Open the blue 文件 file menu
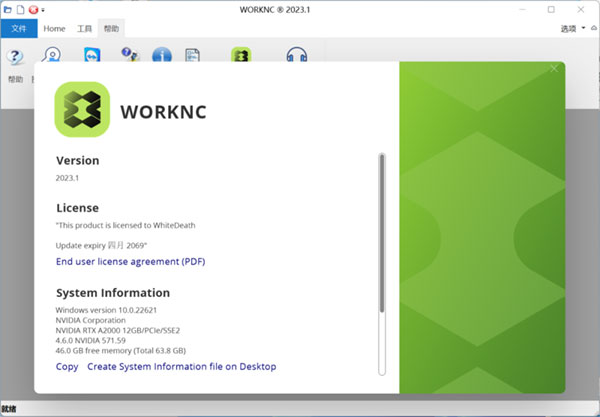Viewport: 600px width, 417px height. [19, 29]
